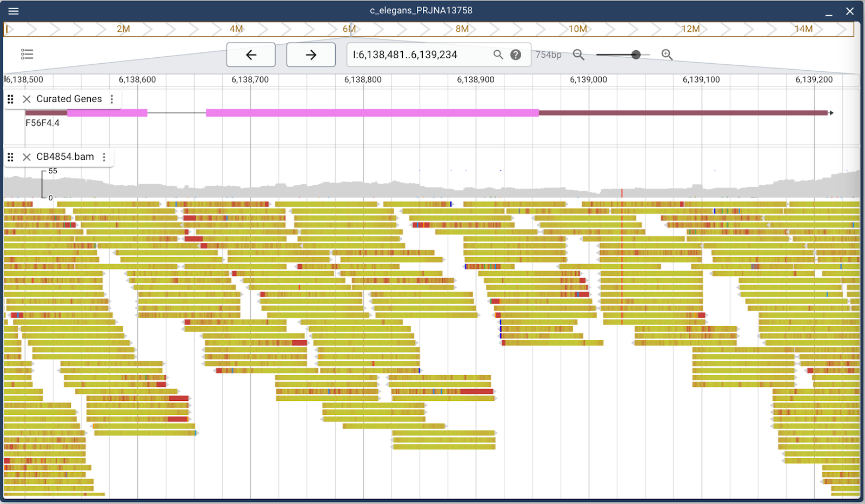Close the CB4854.bam track

click(26, 157)
